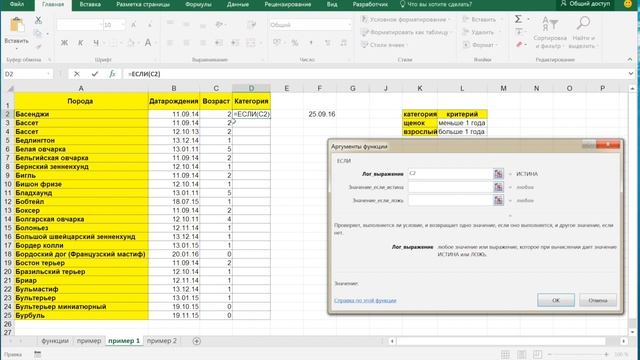Screen dimensions: 640x360
Task: Click the 'Что вы хотите сделать?' search box
Action: tap(436, 4)
